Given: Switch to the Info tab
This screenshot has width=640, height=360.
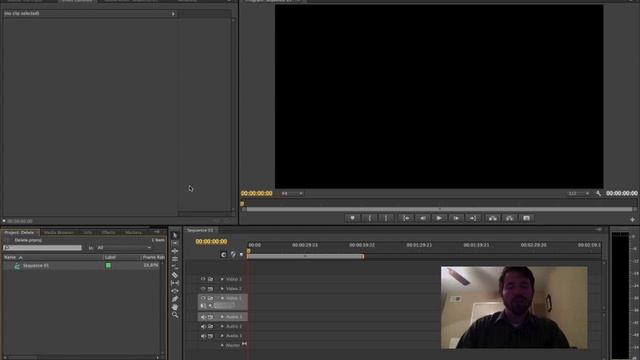Looking at the screenshot, I should click(x=88, y=232).
